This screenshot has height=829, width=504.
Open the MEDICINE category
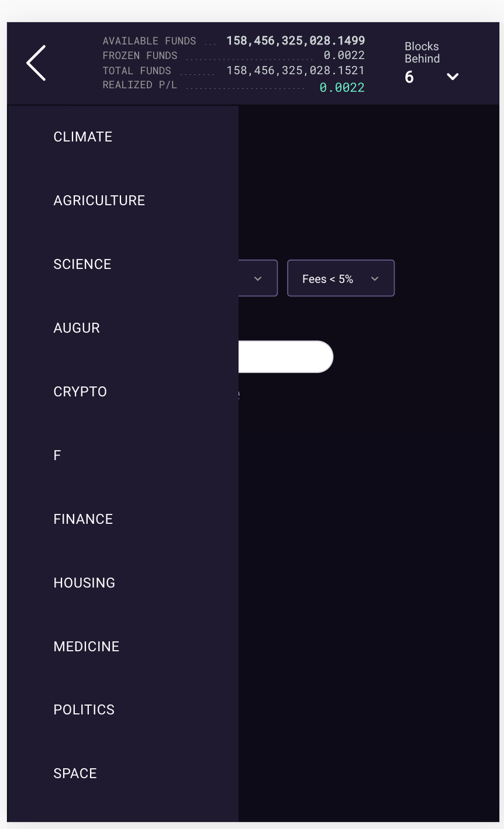[86, 647]
